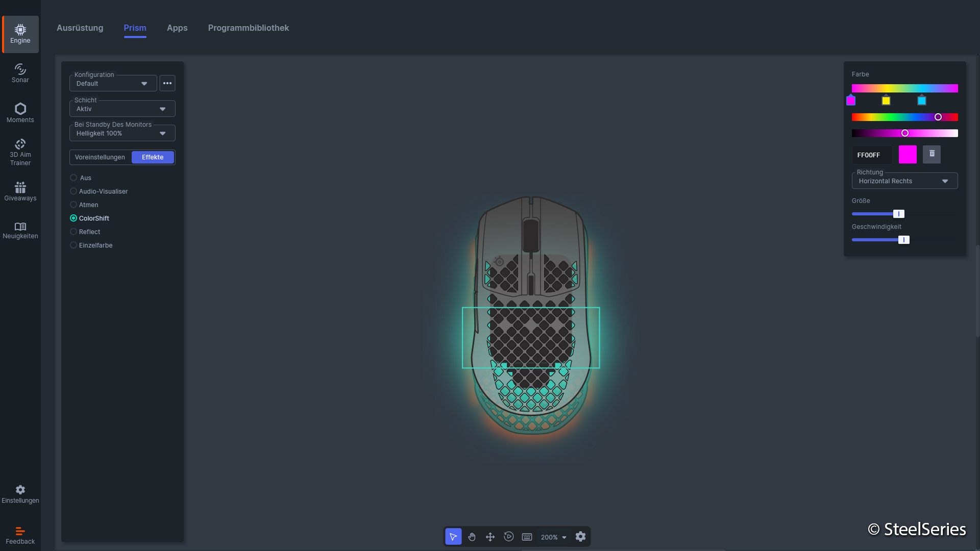The height and width of the screenshot is (551, 980).
Task: Delete selected color with trash icon
Action: pyautogui.click(x=932, y=154)
